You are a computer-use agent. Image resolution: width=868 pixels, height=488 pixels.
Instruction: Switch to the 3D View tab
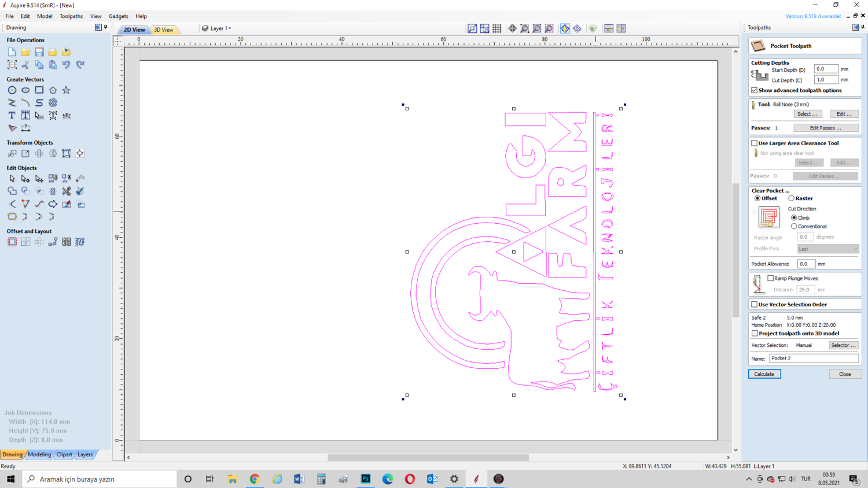tap(164, 29)
